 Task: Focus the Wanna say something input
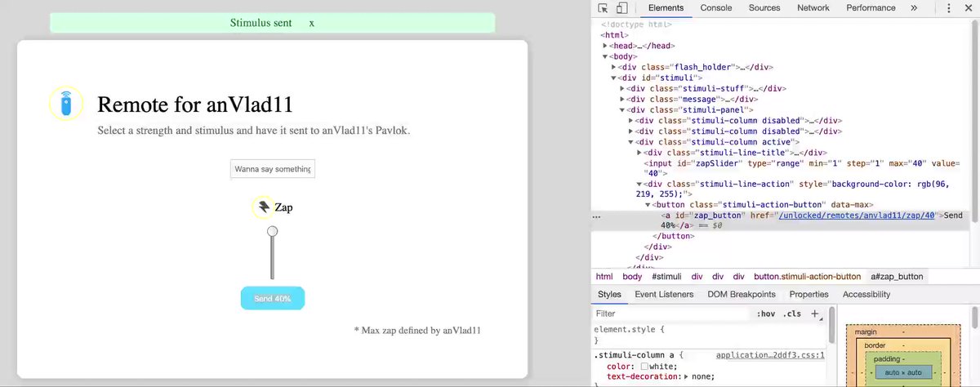pyautogui.click(x=273, y=169)
